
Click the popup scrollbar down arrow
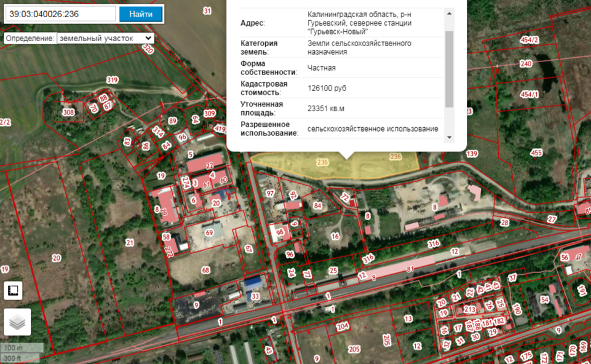tap(449, 137)
